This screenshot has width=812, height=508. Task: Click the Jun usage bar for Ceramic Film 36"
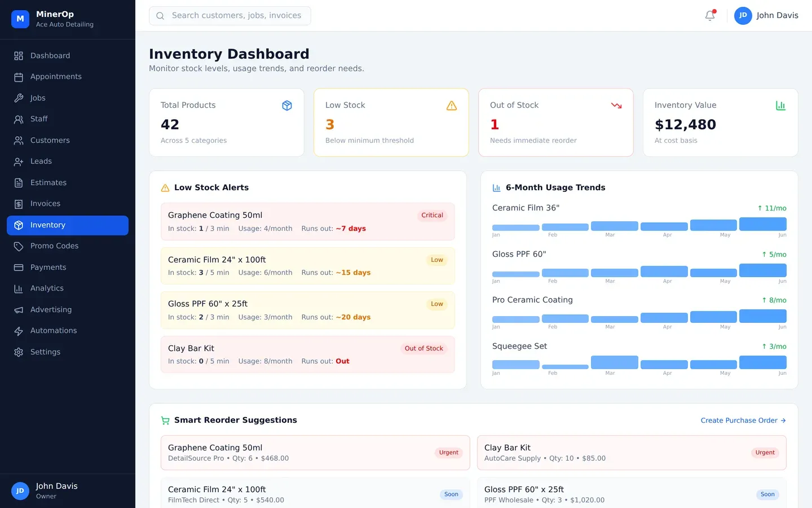[762, 225]
